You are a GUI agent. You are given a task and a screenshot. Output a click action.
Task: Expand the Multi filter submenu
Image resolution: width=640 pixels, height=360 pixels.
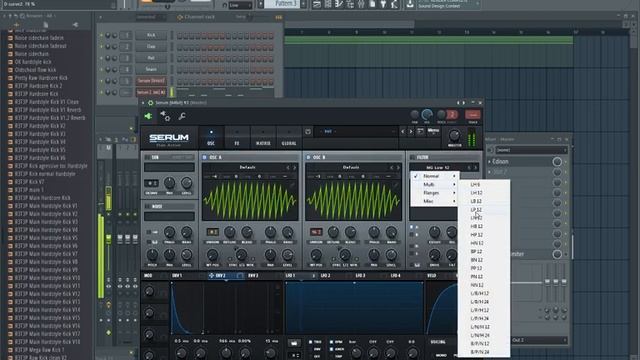coord(435,184)
